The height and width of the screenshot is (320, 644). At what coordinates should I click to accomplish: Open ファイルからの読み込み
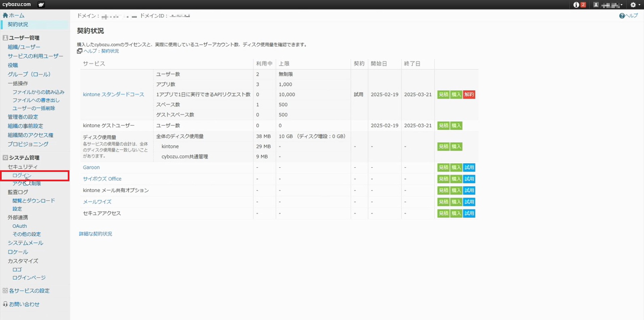tap(38, 92)
